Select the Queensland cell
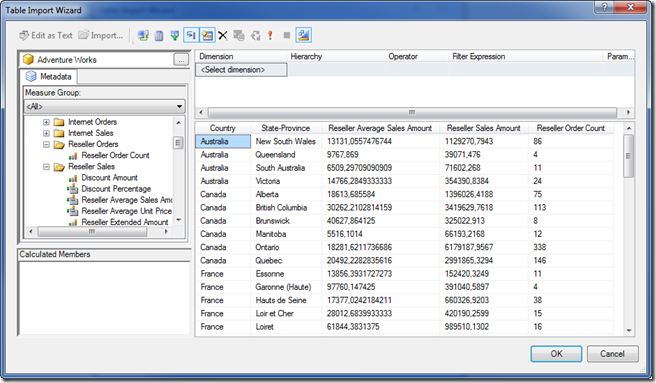The width and height of the screenshot is (656, 383). (286, 155)
